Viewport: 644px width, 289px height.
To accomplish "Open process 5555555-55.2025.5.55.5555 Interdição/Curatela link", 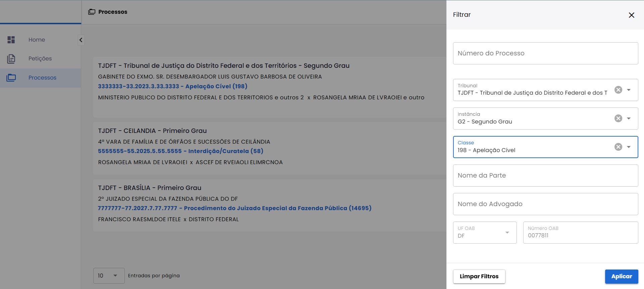I will click(x=181, y=151).
